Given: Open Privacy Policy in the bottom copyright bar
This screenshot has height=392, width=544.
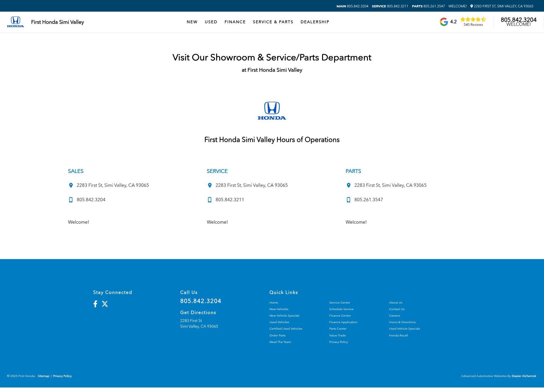Looking at the screenshot, I should click(62, 376).
